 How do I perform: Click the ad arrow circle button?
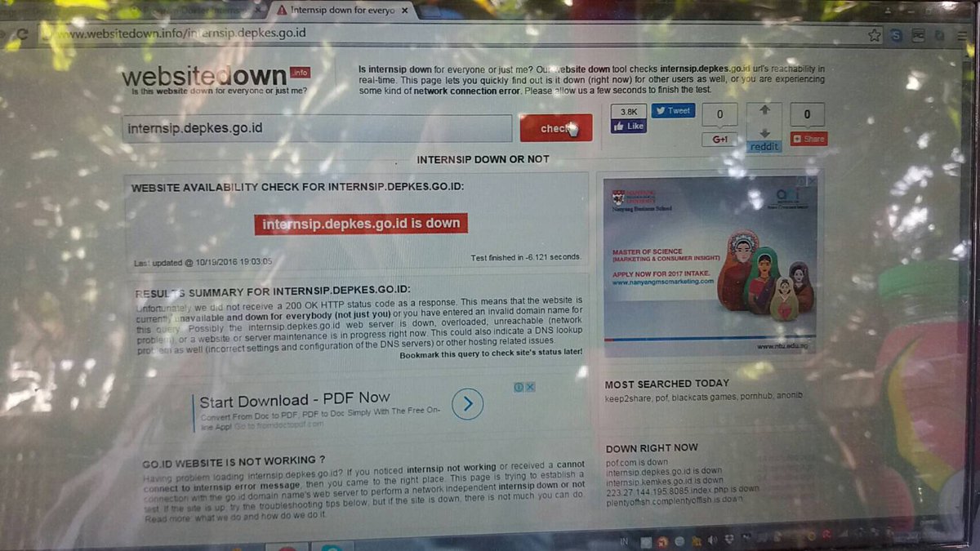point(468,403)
